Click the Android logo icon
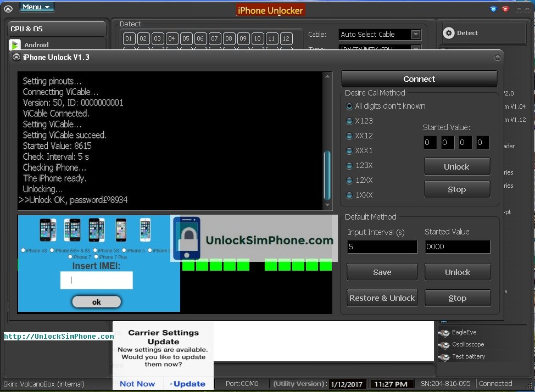The image size is (535, 392). coord(15,45)
